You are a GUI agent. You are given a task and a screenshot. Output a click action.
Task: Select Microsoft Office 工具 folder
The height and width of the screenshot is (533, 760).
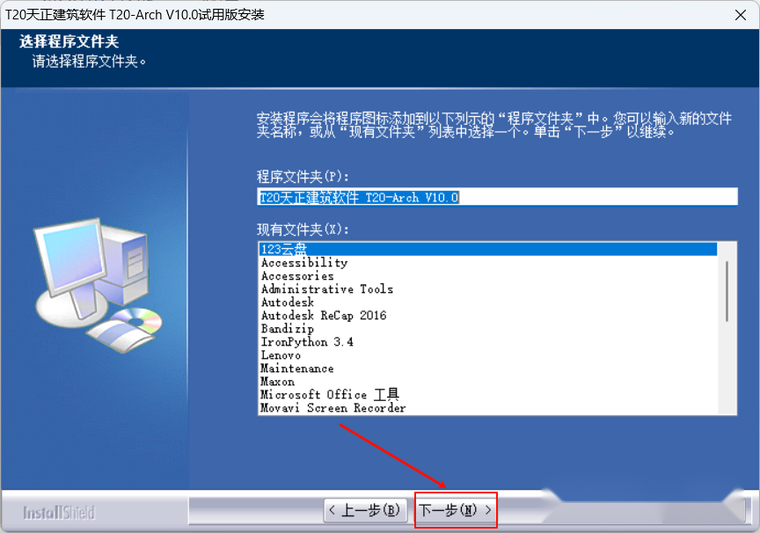[330, 395]
